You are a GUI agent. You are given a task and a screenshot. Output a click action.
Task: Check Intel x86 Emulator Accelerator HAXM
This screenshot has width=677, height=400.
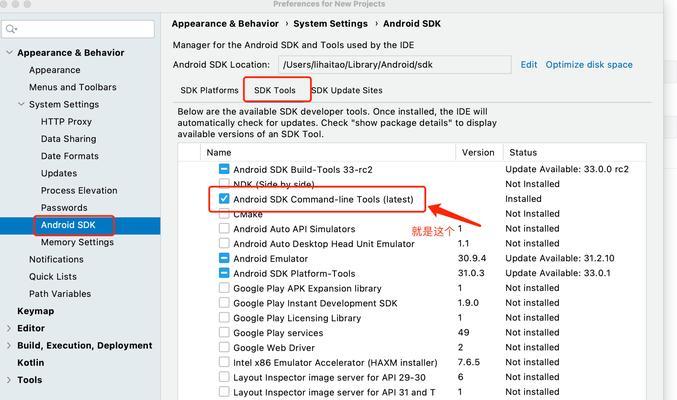[224, 362]
